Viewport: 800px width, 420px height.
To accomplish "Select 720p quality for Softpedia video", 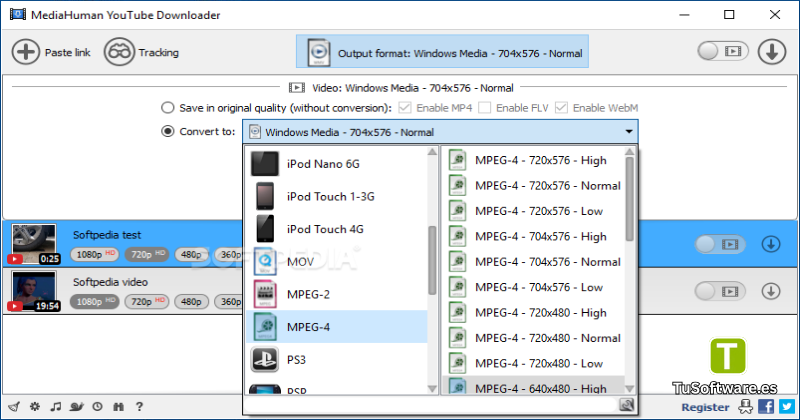I will click(x=147, y=302).
